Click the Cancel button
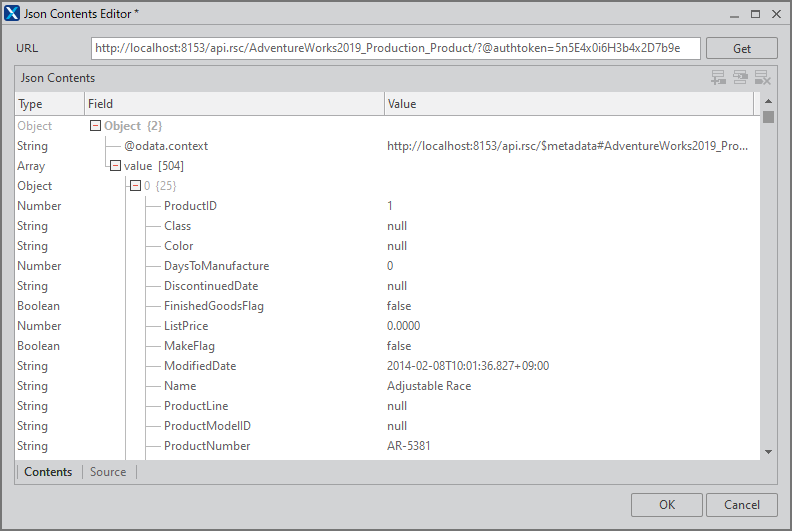 [x=741, y=505]
